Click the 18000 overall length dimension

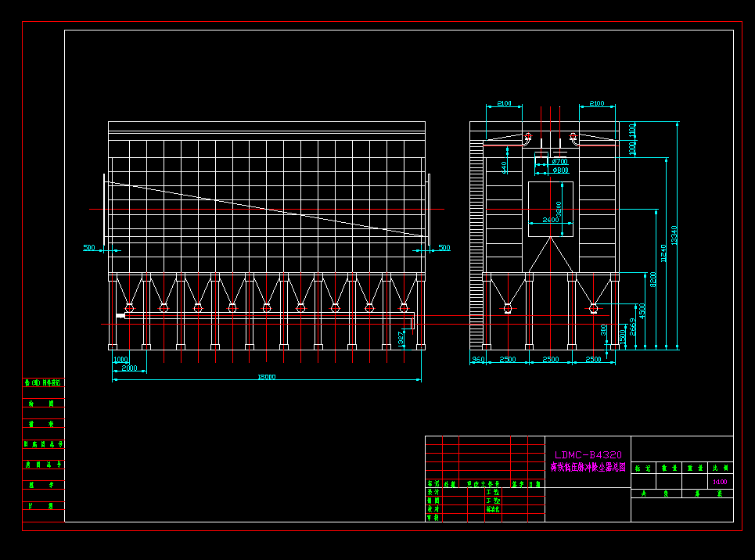tap(266, 377)
